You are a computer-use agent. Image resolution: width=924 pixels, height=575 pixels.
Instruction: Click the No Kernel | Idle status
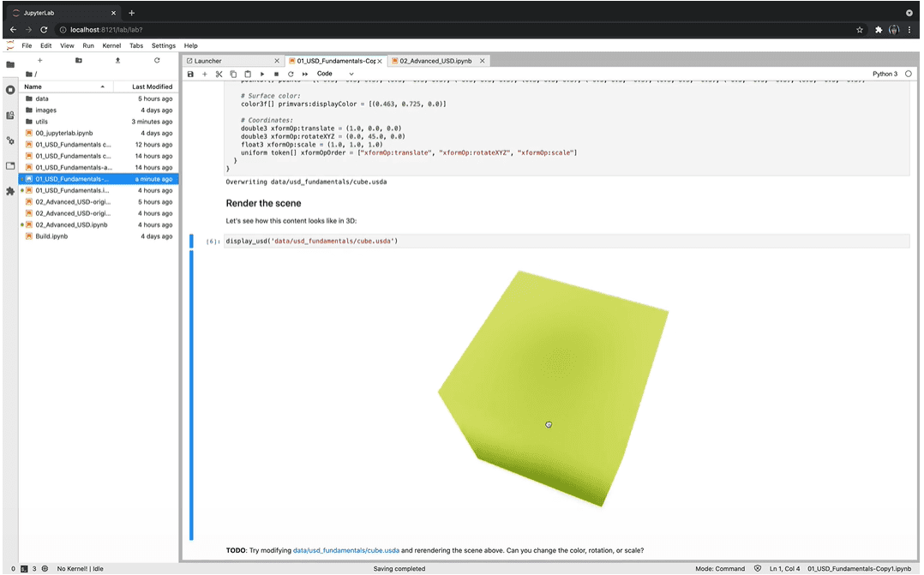81,569
